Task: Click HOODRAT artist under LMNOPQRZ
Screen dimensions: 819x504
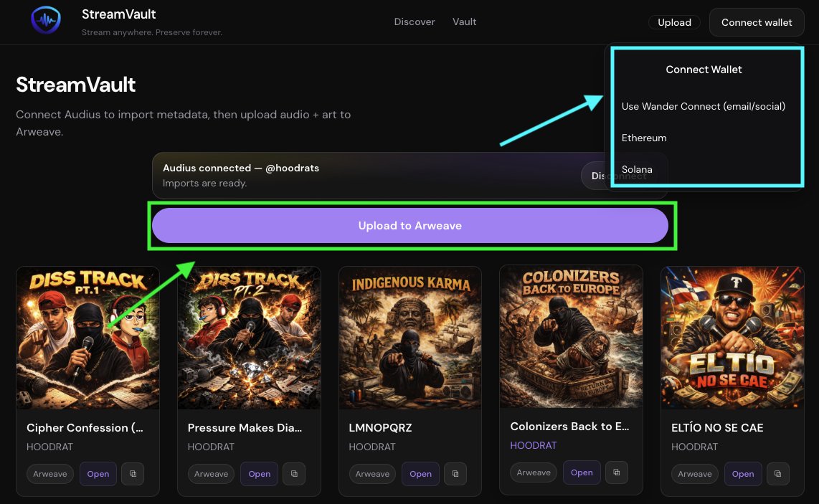Action: point(372,447)
